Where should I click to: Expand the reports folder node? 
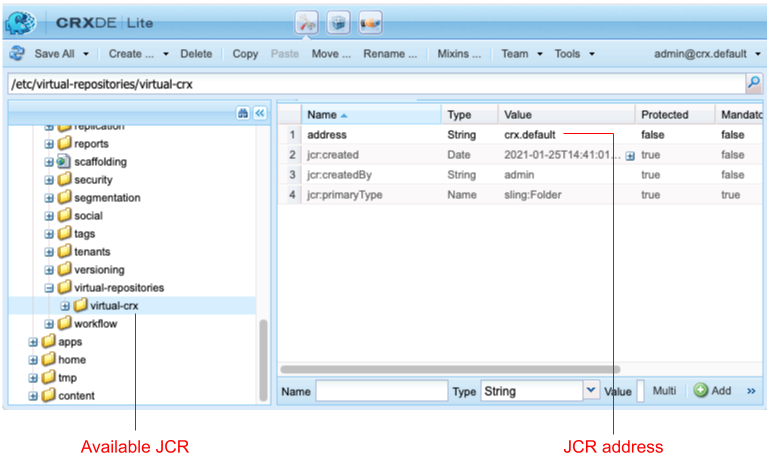[x=49, y=144]
